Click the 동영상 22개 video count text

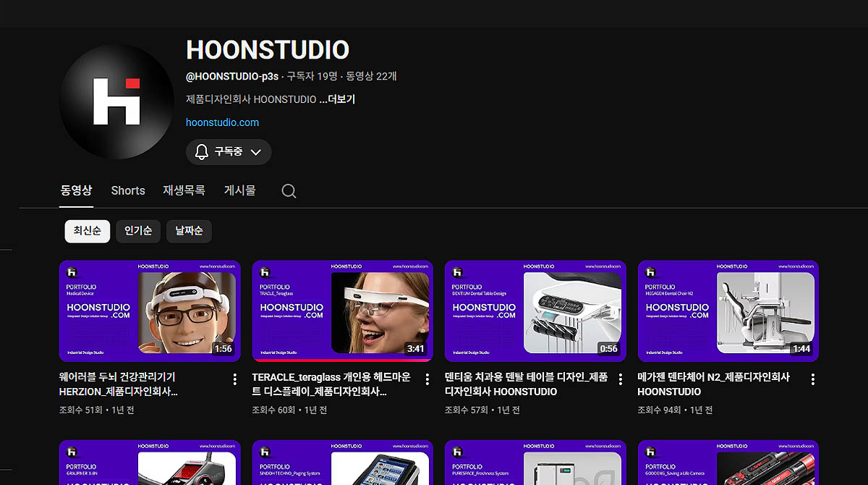click(371, 76)
